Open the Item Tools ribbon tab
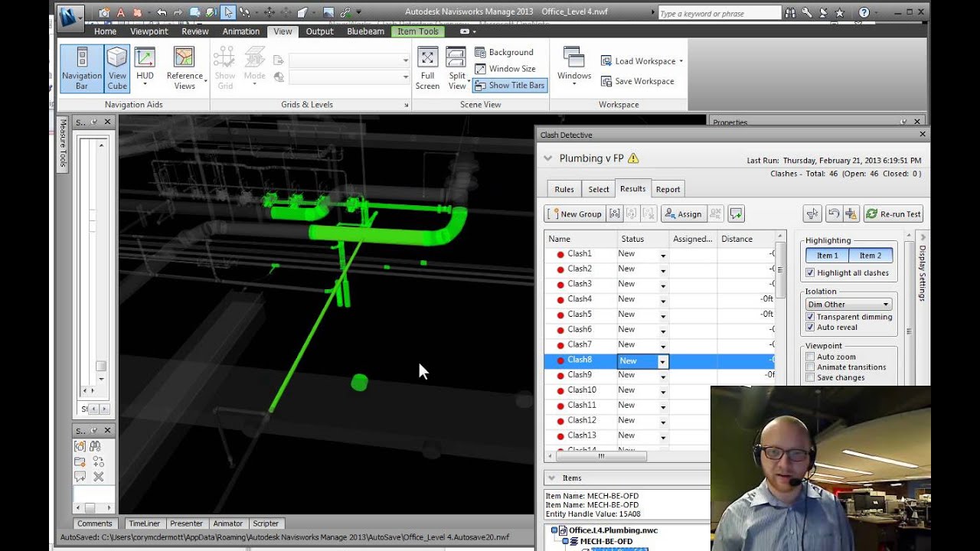 click(x=418, y=31)
